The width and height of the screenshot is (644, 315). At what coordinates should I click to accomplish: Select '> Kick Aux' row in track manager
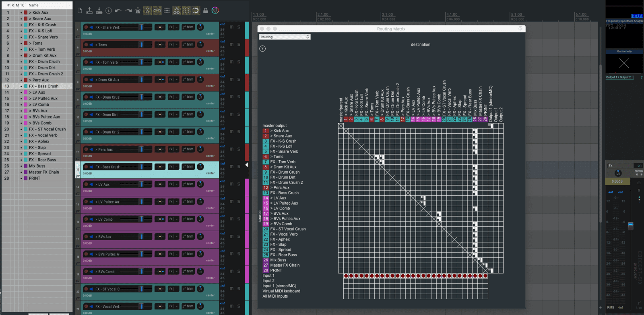(x=37, y=12)
